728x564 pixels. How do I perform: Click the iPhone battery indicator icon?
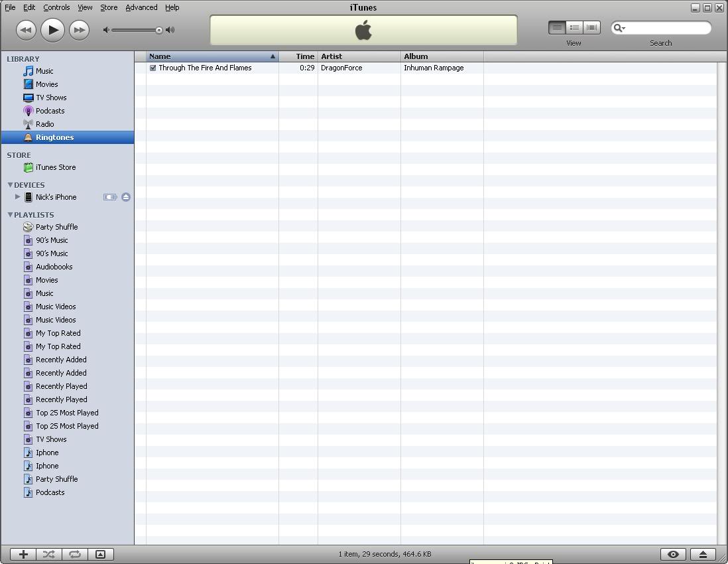110,197
